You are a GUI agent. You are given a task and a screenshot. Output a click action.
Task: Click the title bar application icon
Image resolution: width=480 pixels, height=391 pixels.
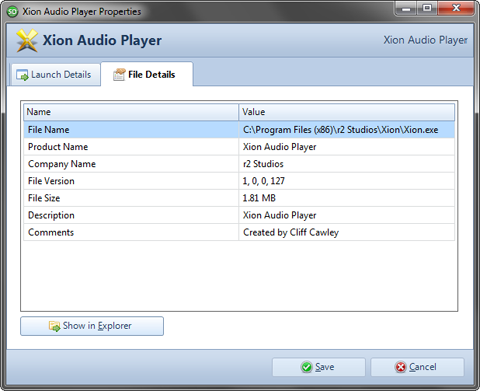coord(12,12)
